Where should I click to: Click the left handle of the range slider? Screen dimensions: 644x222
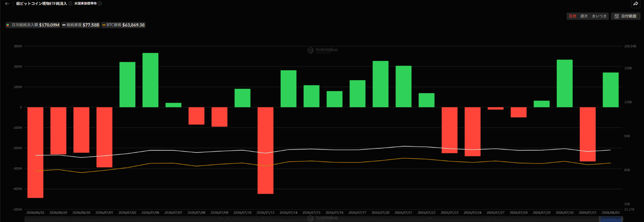600,219
